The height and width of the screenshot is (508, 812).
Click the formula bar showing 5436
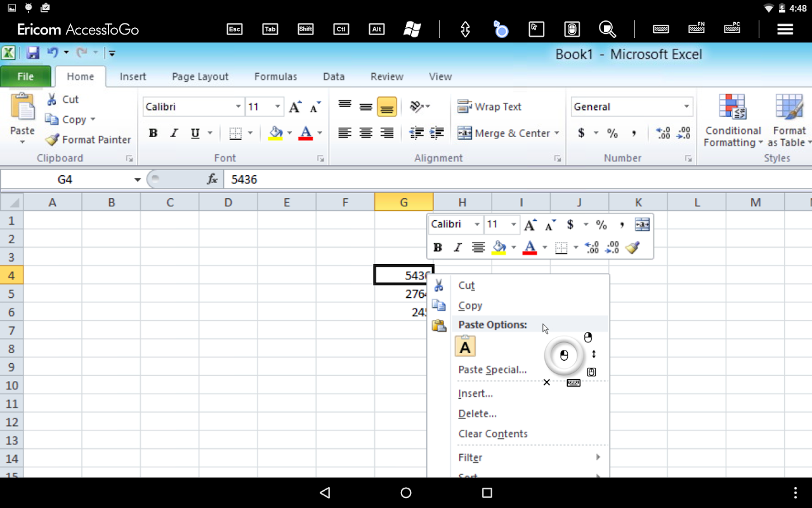pyautogui.click(x=517, y=180)
